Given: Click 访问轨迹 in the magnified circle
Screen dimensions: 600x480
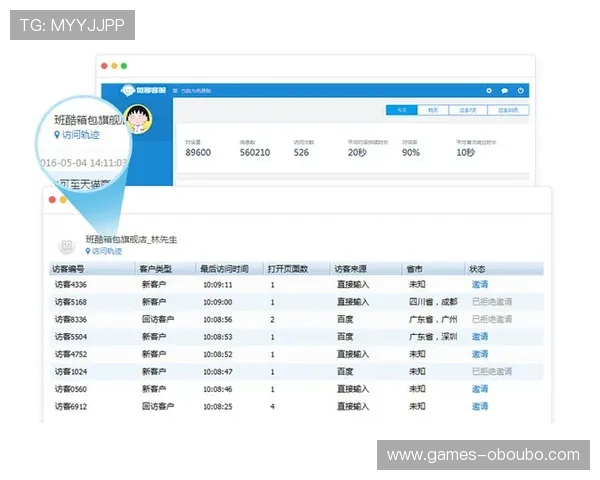Looking at the screenshot, I should tap(77, 135).
